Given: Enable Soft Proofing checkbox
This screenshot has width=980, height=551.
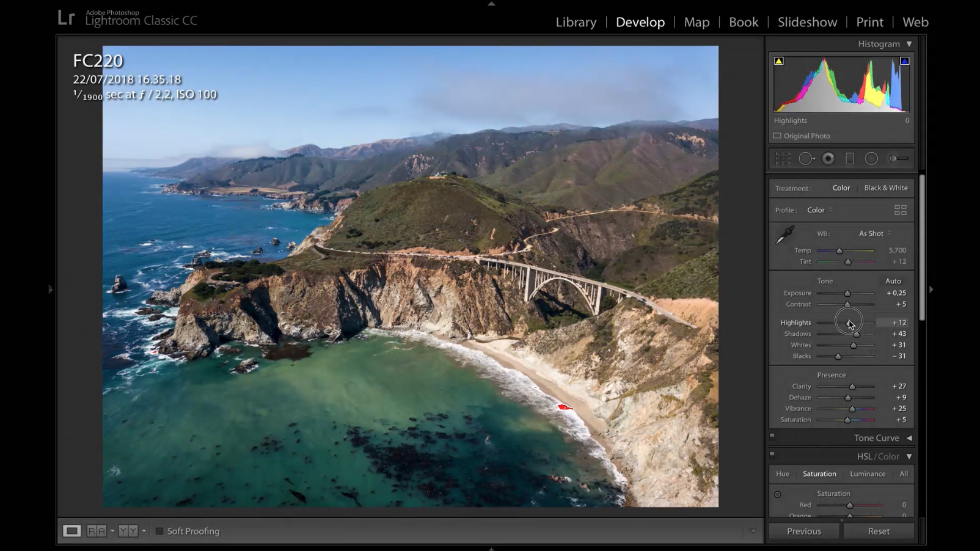Looking at the screenshot, I should 159,531.
